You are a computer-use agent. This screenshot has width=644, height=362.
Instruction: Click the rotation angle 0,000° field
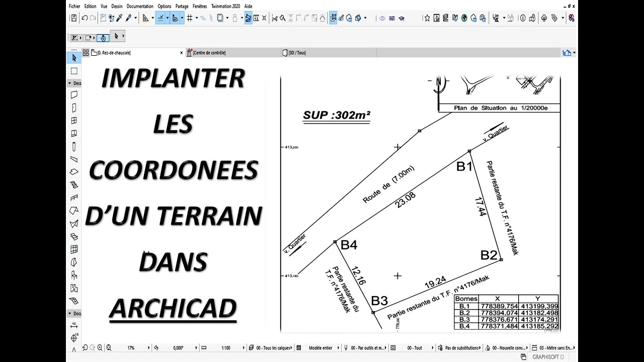[x=179, y=347]
